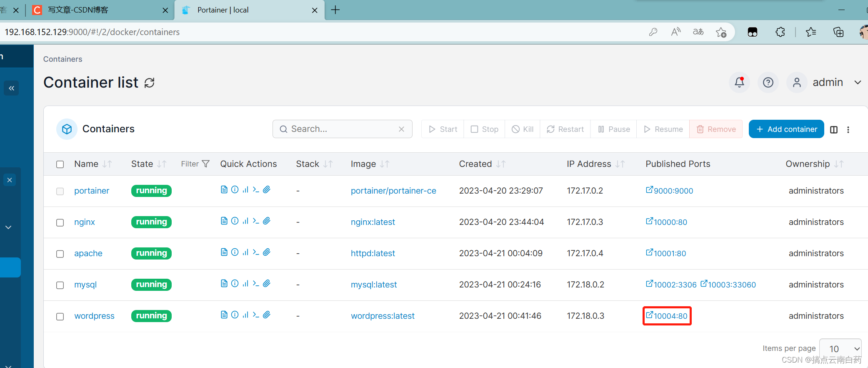868x368 pixels.
Task: Open the Containers breadcrumb
Action: (63, 59)
